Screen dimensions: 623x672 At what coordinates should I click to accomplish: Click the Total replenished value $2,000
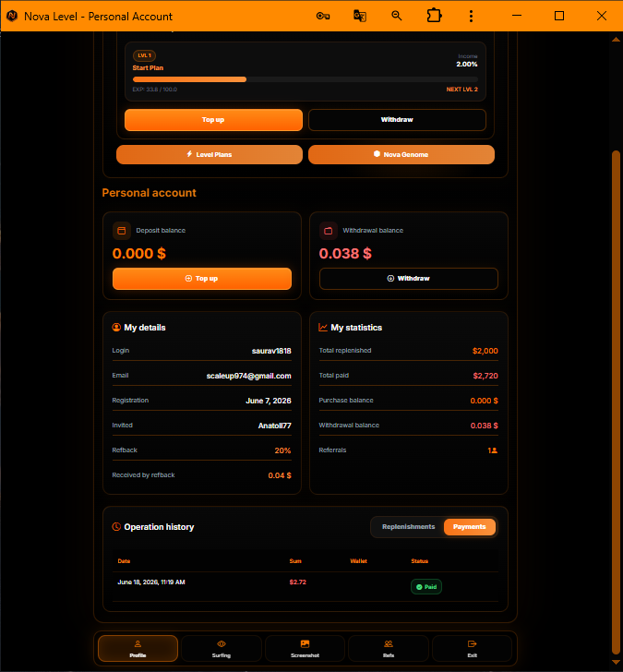[x=485, y=351]
